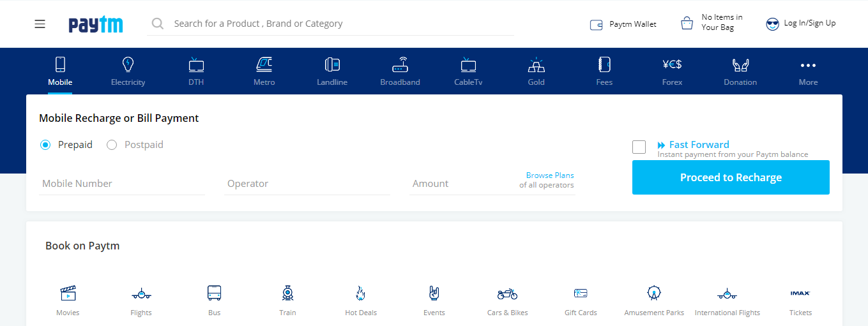Screen dimensions: 868x326
Task: Click the International Flights icon
Action: pyautogui.click(x=727, y=293)
